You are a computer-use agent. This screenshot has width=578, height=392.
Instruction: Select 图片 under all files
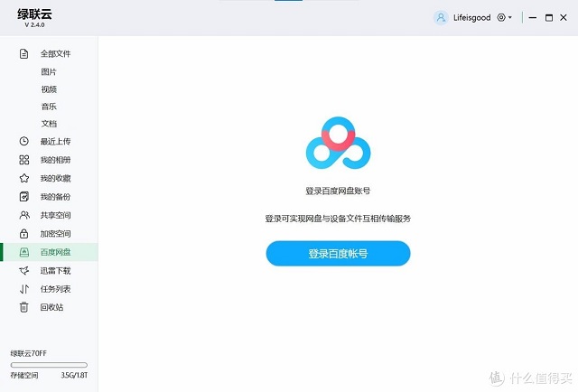49,71
